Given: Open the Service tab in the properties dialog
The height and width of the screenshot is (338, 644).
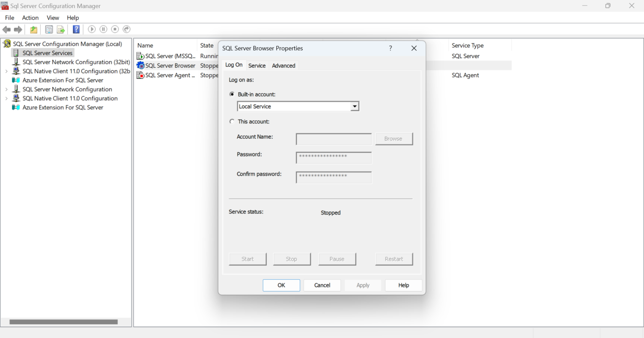Looking at the screenshot, I should coord(257,66).
